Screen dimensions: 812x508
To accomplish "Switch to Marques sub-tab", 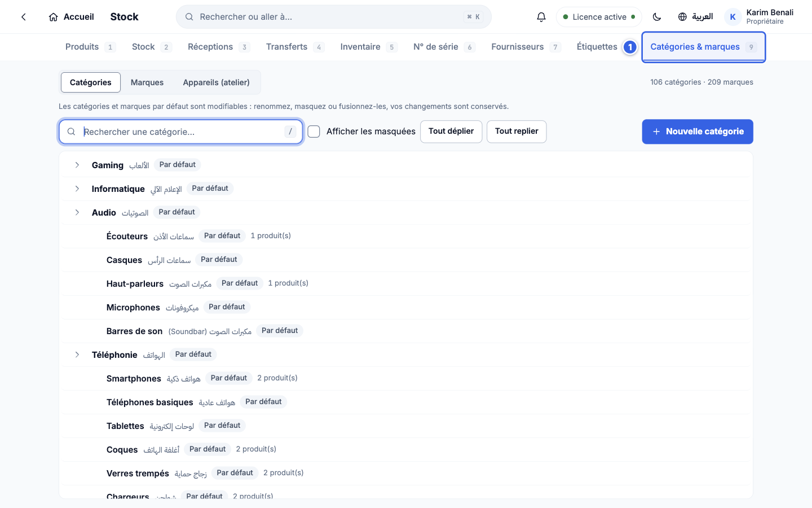I will [x=147, y=82].
